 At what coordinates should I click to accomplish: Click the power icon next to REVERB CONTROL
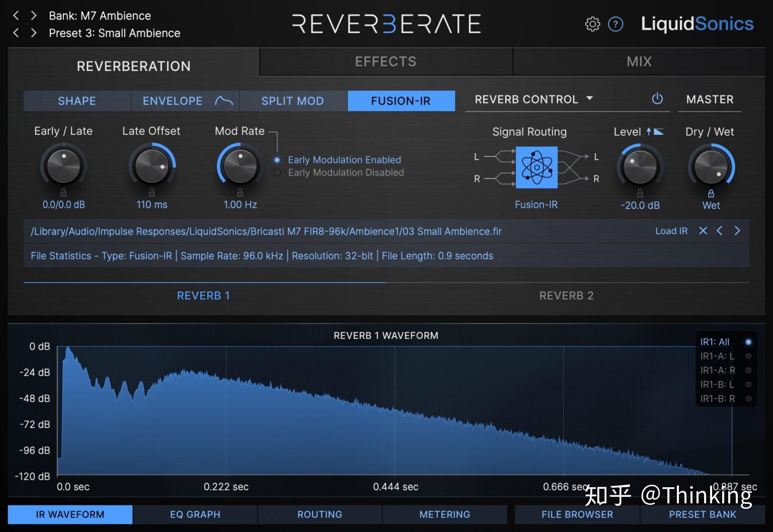pos(657,99)
